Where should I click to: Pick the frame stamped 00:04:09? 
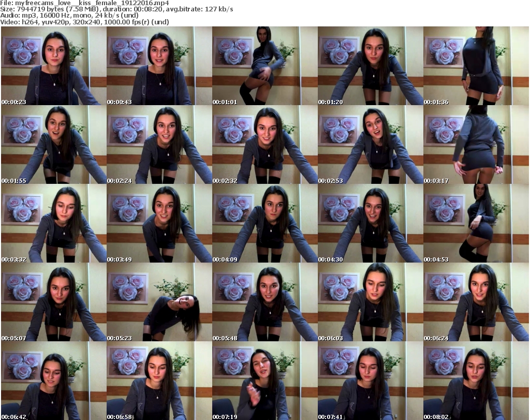[x=264, y=223]
